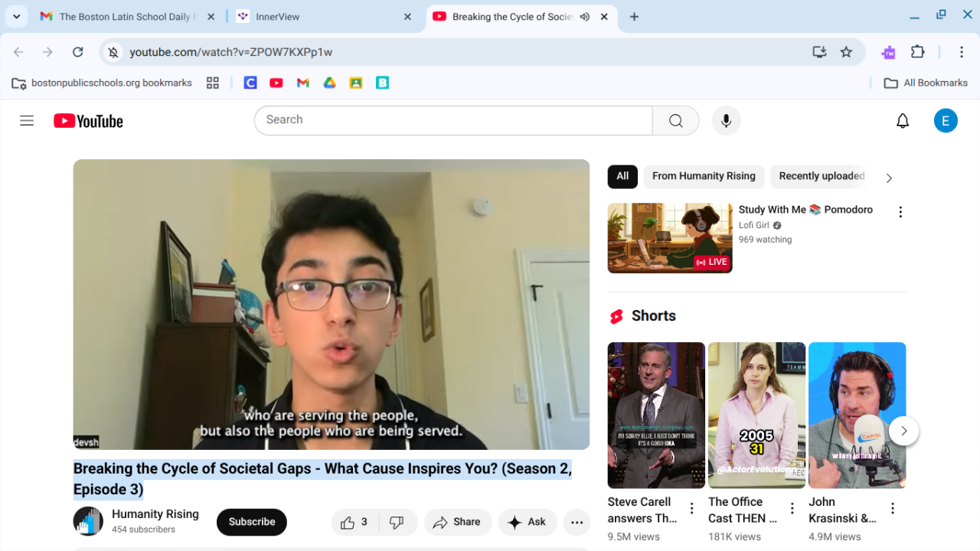Show next filter chips with the chevron

pos(889,178)
